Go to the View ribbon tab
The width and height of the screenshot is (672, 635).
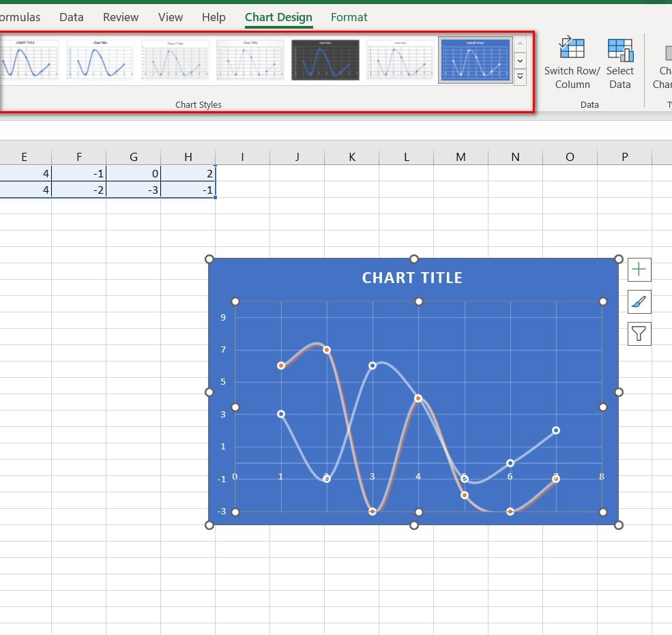[171, 17]
